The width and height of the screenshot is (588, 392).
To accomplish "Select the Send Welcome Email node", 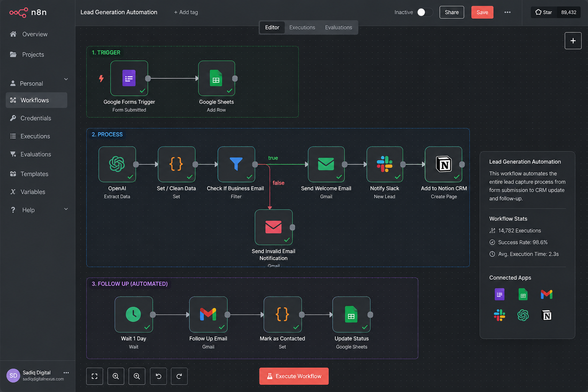I will click(326, 164).
